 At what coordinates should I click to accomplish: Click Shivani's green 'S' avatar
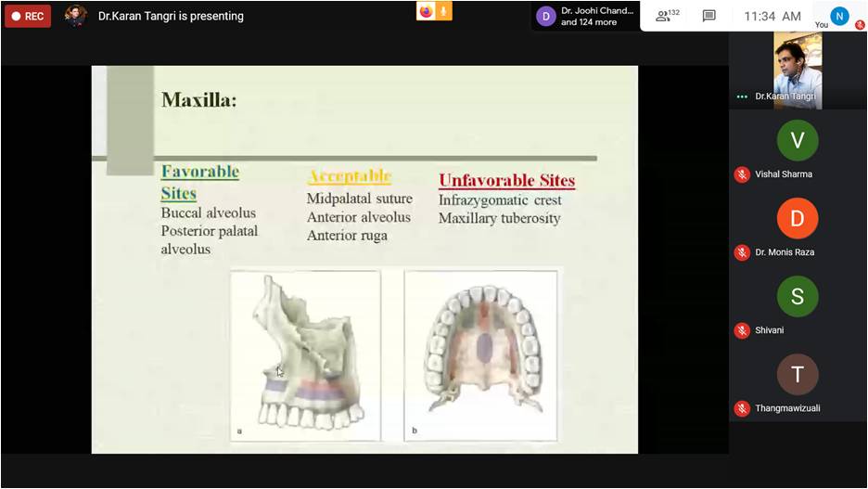coord(798,296)
